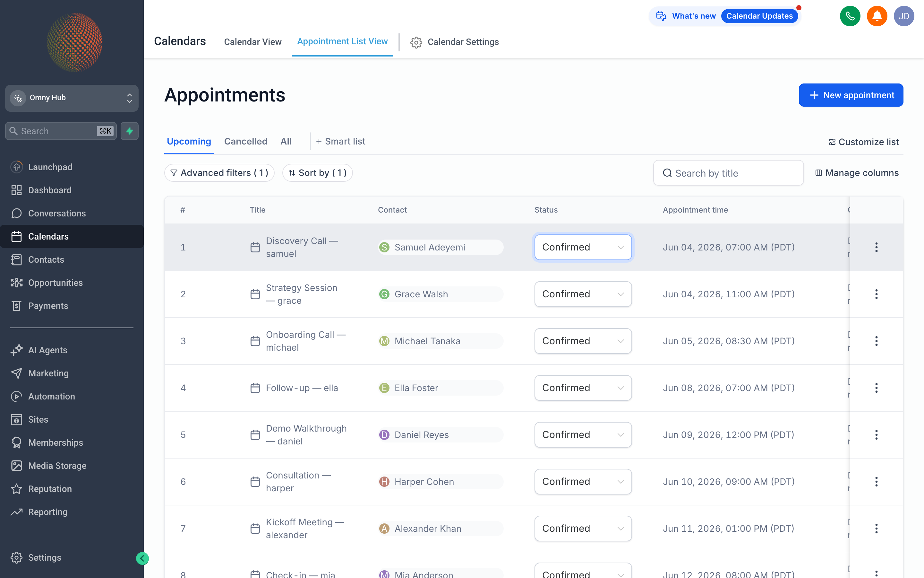The image size is (924, 578).
Task: Open status dropdown for Samuel Adeyemi
Action: pos(583,247)
